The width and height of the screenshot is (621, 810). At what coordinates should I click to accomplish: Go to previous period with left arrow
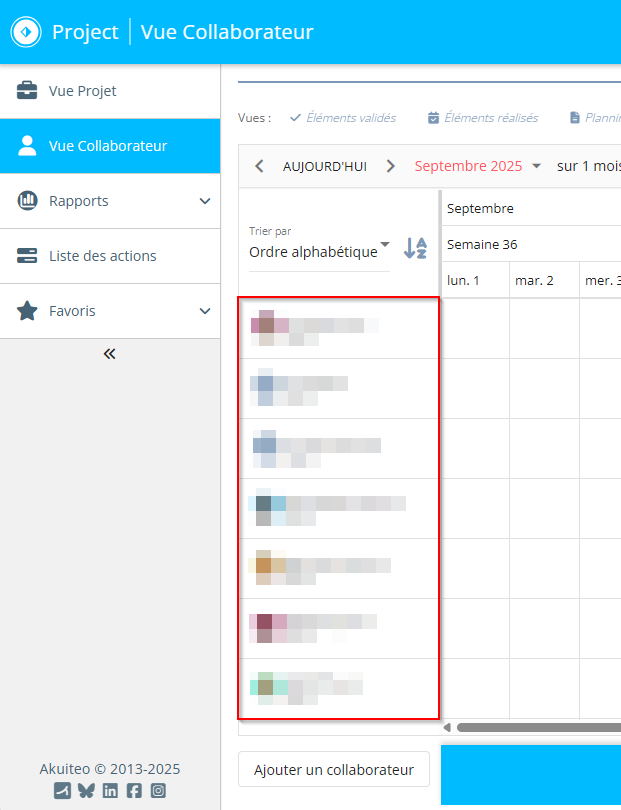coord(259,166)
